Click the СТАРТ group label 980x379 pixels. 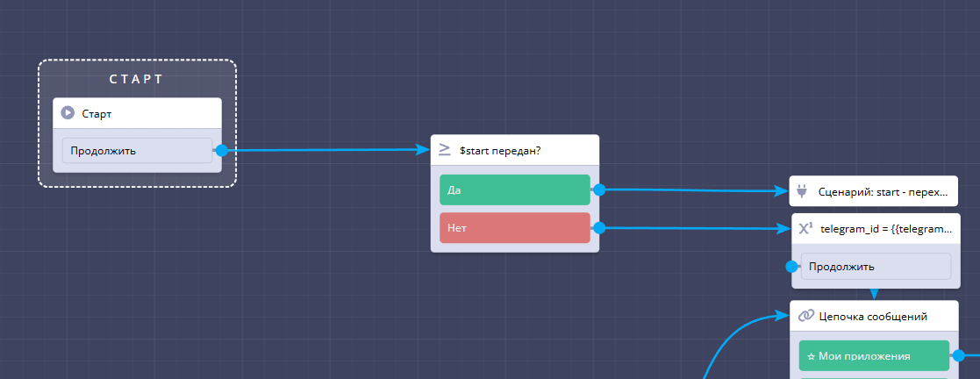(136, 79)
